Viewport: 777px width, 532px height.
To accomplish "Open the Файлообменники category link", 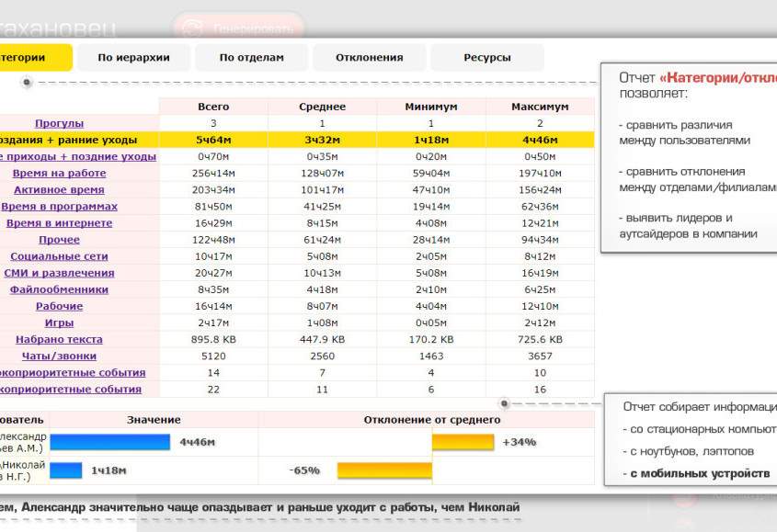I will click(x=59, y=289).
